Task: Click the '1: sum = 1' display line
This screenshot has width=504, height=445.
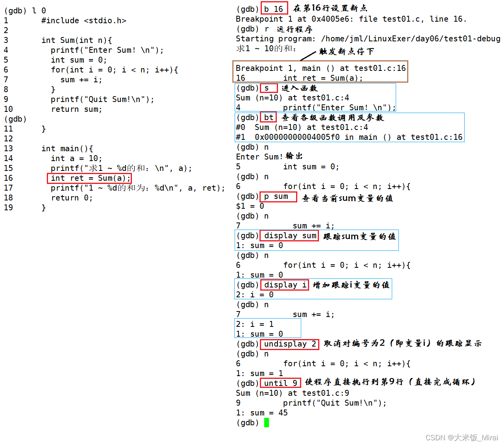Action: click(259, 373)
